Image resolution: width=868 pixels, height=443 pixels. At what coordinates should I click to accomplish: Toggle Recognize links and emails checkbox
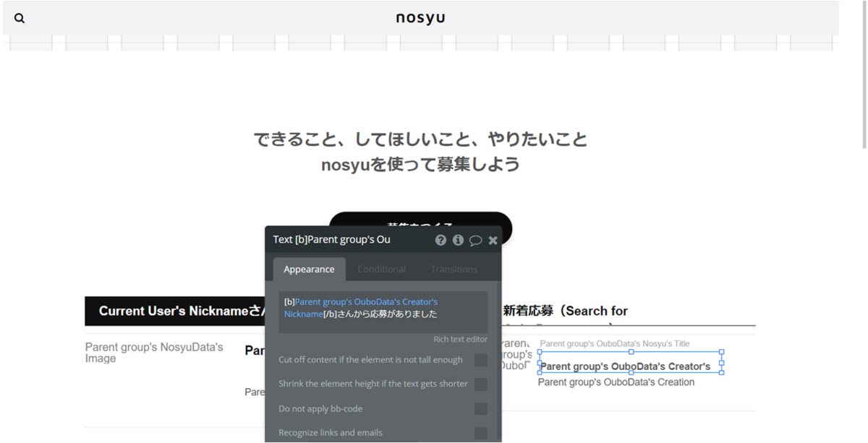480,433
